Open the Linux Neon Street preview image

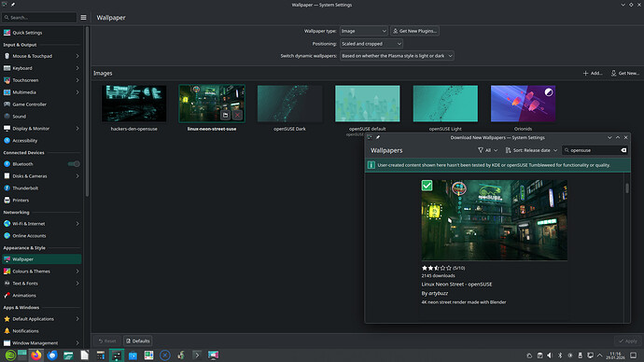494,219
